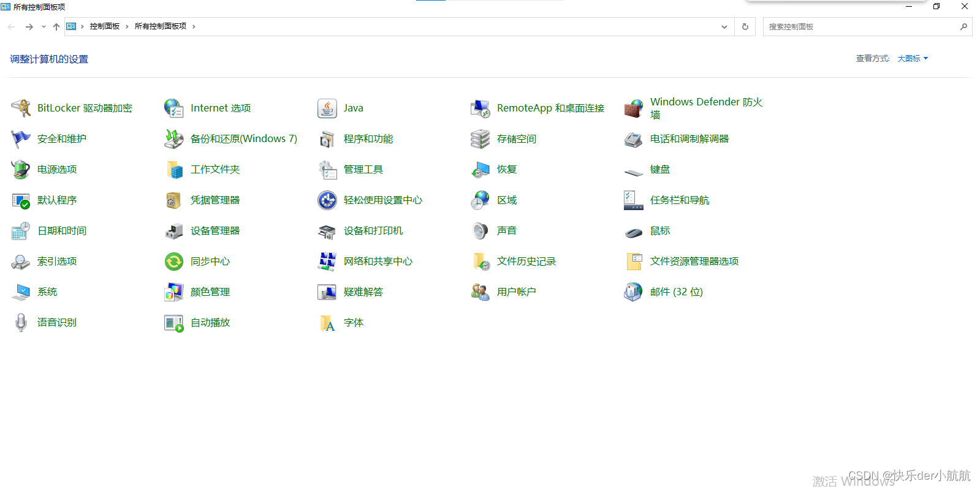Expand chevron after 控制面板 in breadcrumb

coord(127,27)
